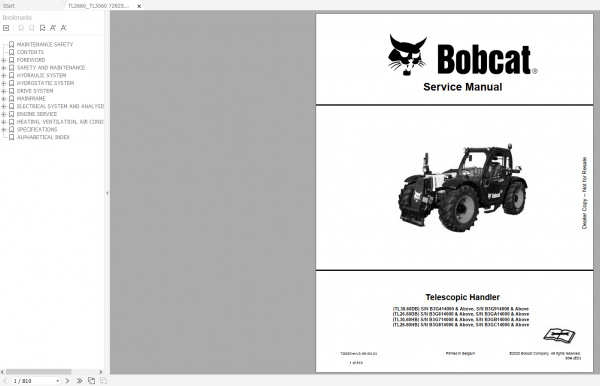Viewport: 600px width, 386px height.
Task: Expand the SPECIFICATIONS bookmark
Action: [x=3, y=129]
